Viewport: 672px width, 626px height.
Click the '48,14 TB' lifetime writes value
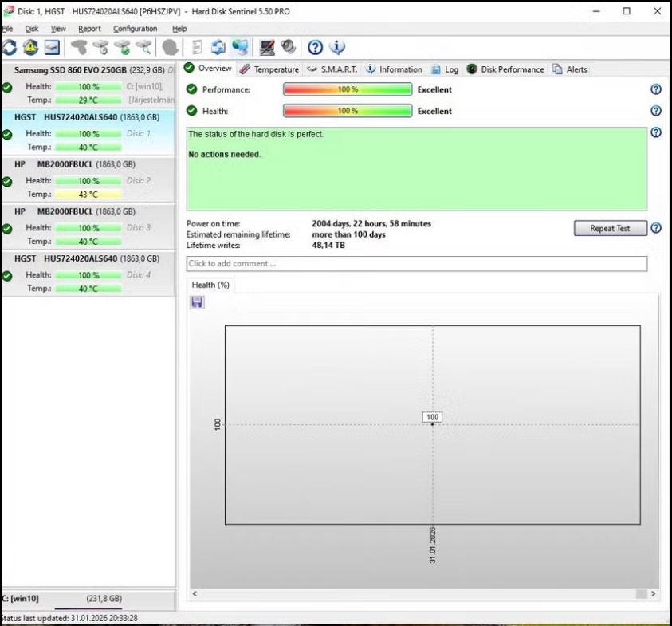(328, 246)
